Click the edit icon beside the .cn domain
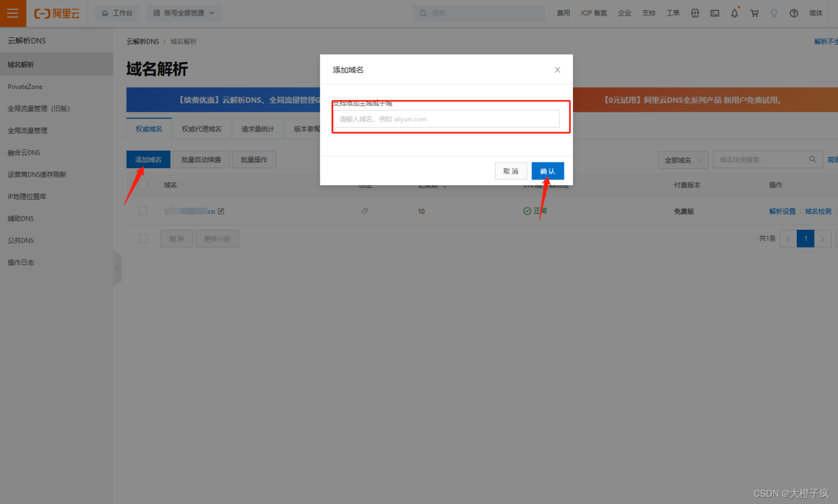Screen dimensions: 838x504 (x=221, y=211)
